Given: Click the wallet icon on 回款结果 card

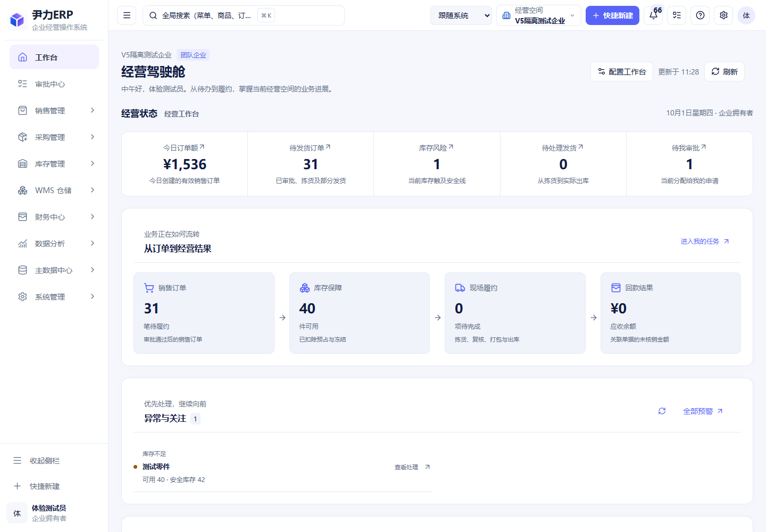Looking at the screenshot, I should click(x=616, y=288).
